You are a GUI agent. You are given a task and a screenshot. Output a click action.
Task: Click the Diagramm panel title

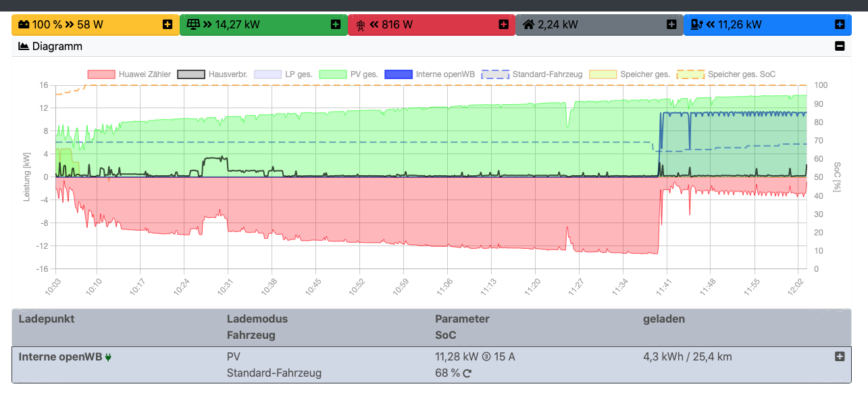[x=57, y=46]
